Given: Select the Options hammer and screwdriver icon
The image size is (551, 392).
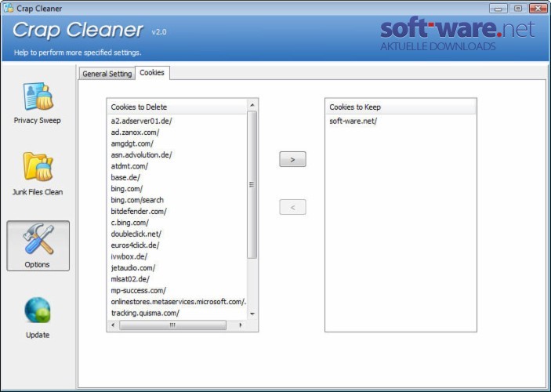Looking at the screenshot, I should coord(38,239).
